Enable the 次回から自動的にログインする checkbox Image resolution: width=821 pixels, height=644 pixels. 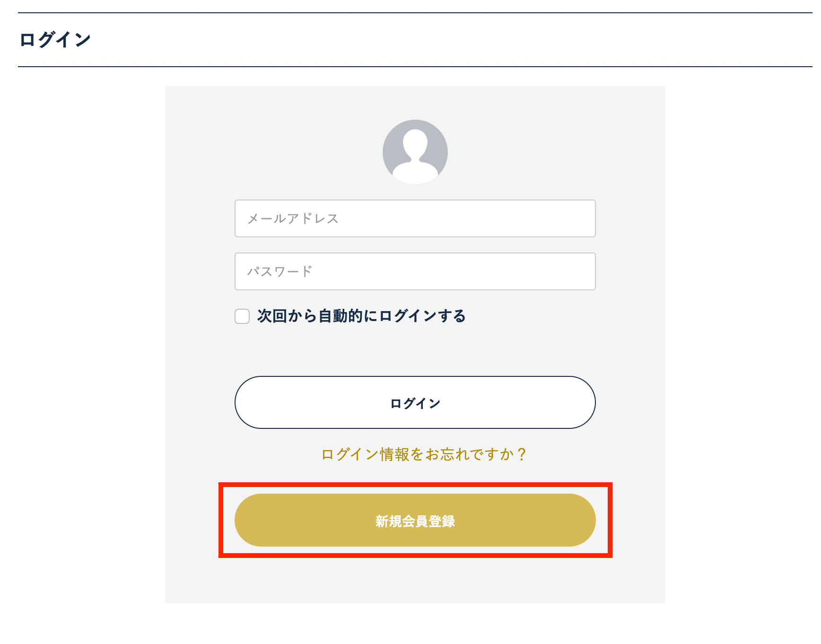point(242,316)
